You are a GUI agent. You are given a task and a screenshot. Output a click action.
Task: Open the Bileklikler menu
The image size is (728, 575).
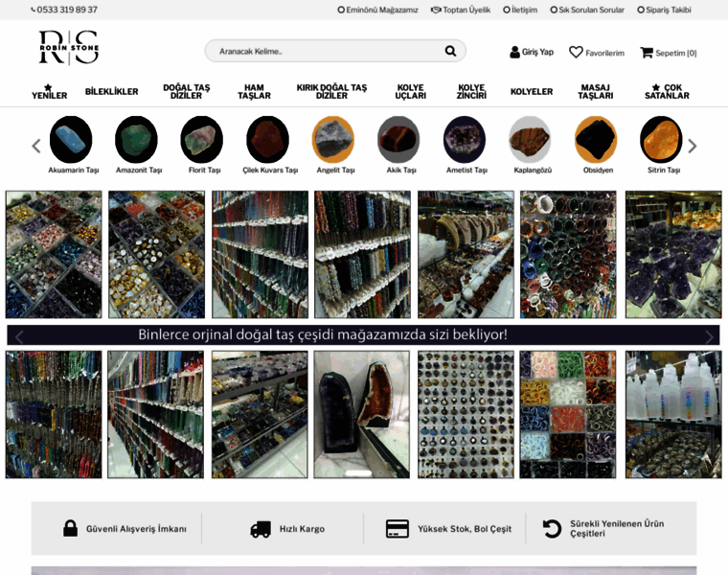(x=111, y=92)
